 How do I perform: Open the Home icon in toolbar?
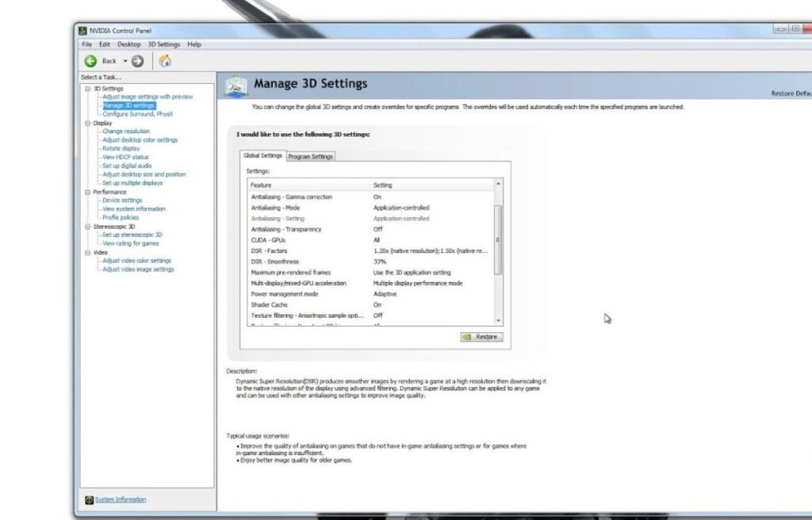point(165,61)
